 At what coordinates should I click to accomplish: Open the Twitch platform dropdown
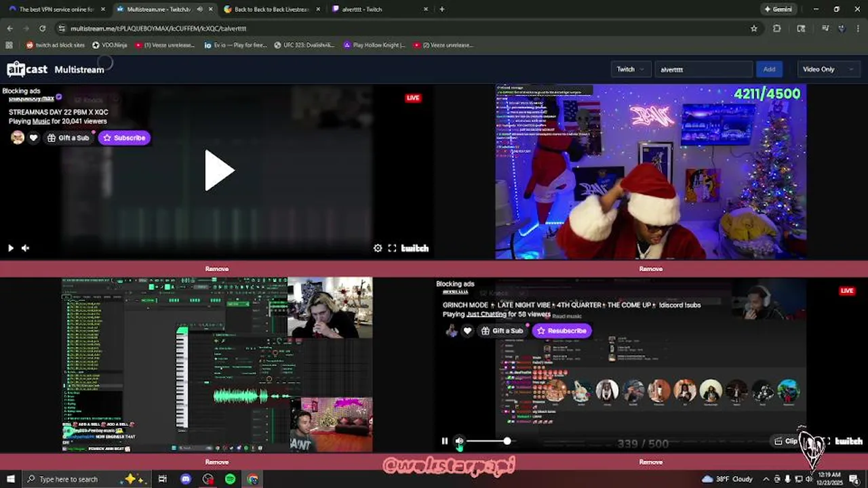[x=631, y=69]
